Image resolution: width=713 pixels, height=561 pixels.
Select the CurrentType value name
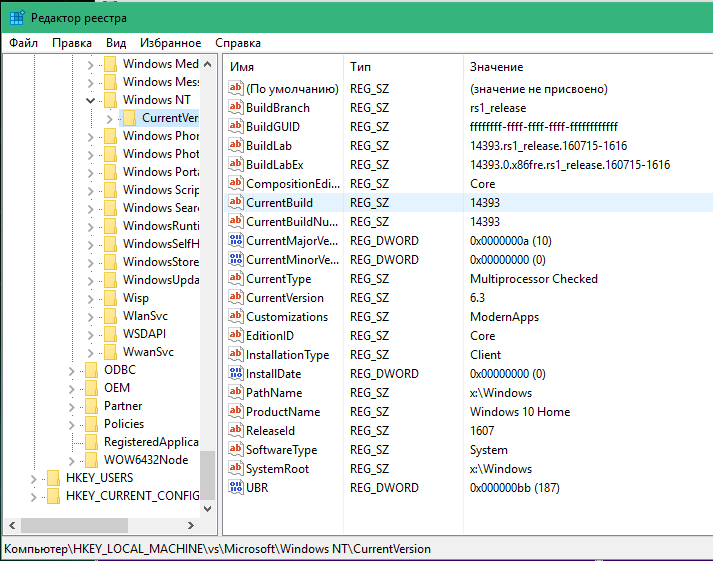click(278, 279)
